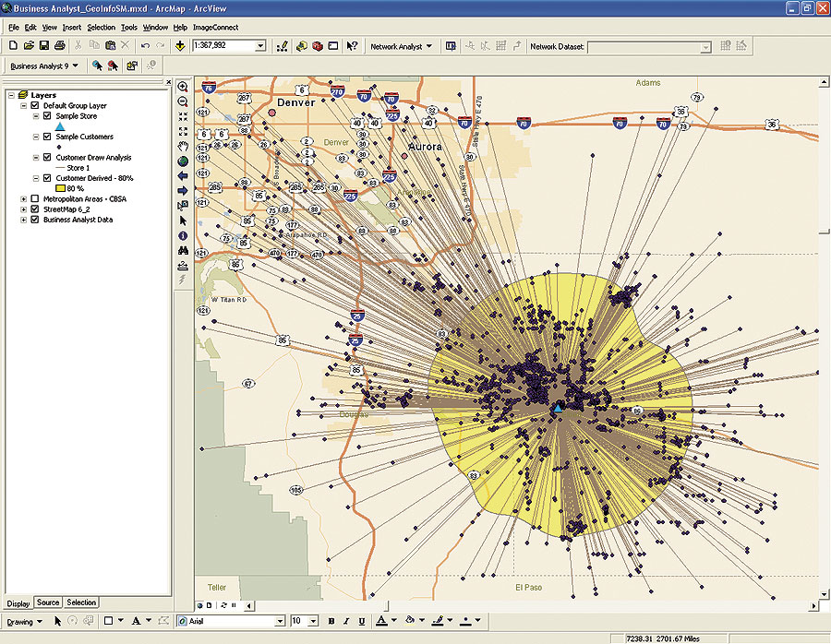The width and height of the screenshot is (831, 644).
Task: Toggle underline text formatting
Action: [361, 621]
